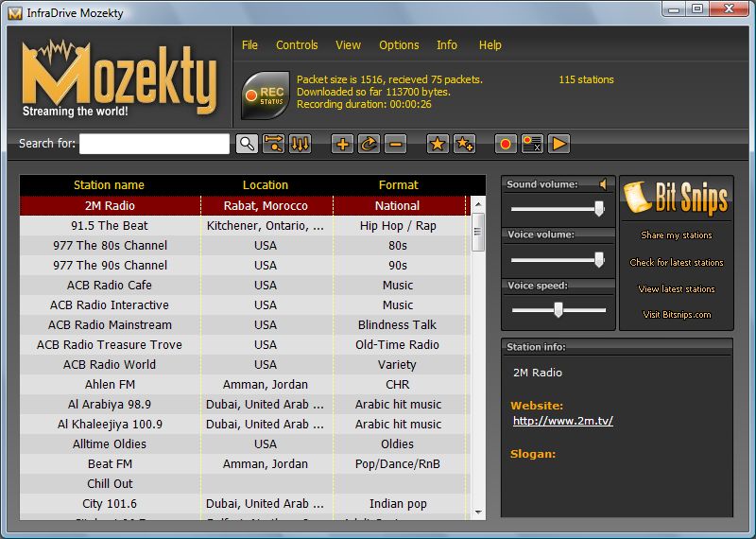756x539 pixels.
Task: Open the Help menu
Action: point(490,44)
